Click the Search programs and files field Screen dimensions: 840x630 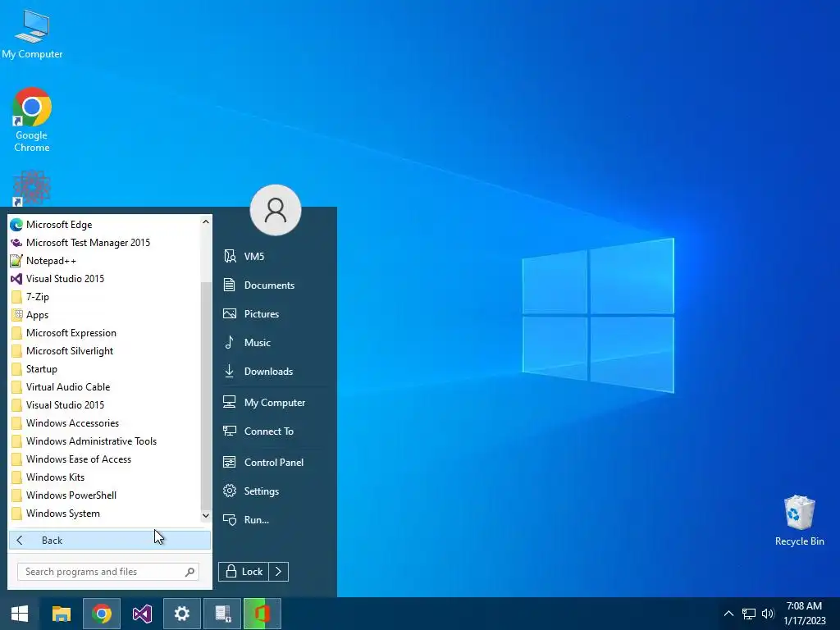pyautogui.click(x=108, y=572)
